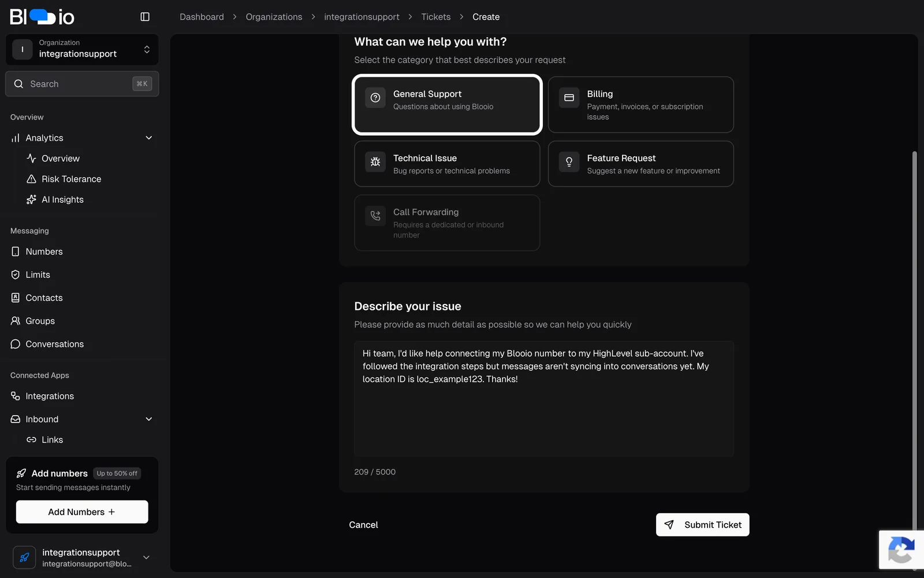The width and height of the screenshot is (924, 578).
Task: Open the Integrations page
Action: tap(50, 396)
